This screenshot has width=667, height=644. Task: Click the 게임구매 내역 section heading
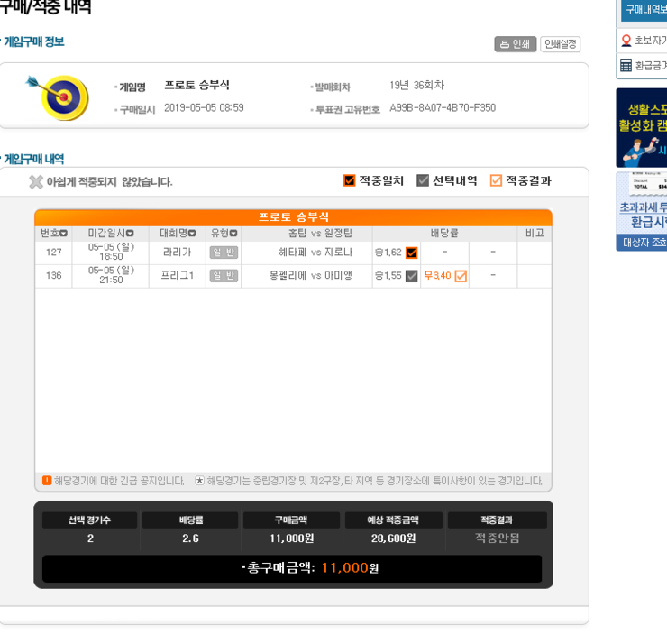[x=33, y=159]
